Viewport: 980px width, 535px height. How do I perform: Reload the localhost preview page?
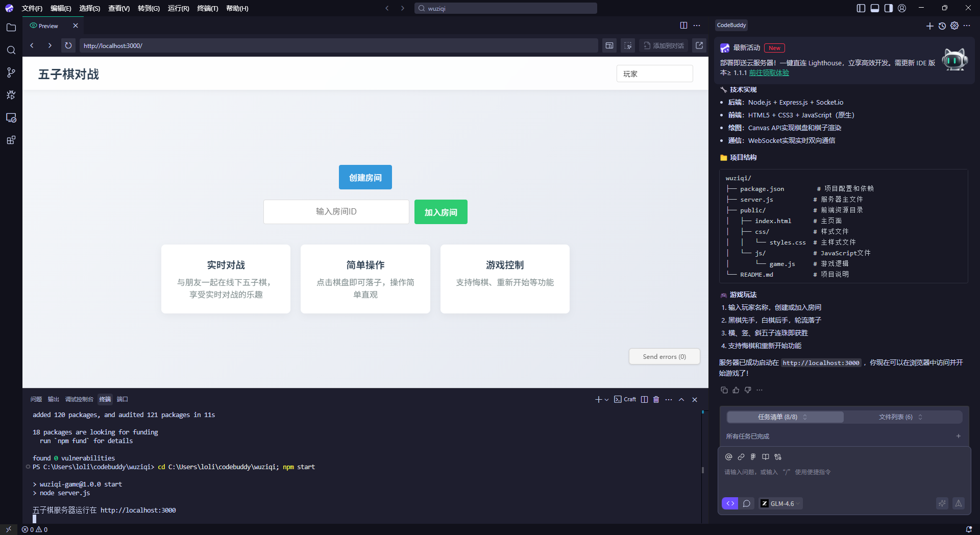click(68, 45)
